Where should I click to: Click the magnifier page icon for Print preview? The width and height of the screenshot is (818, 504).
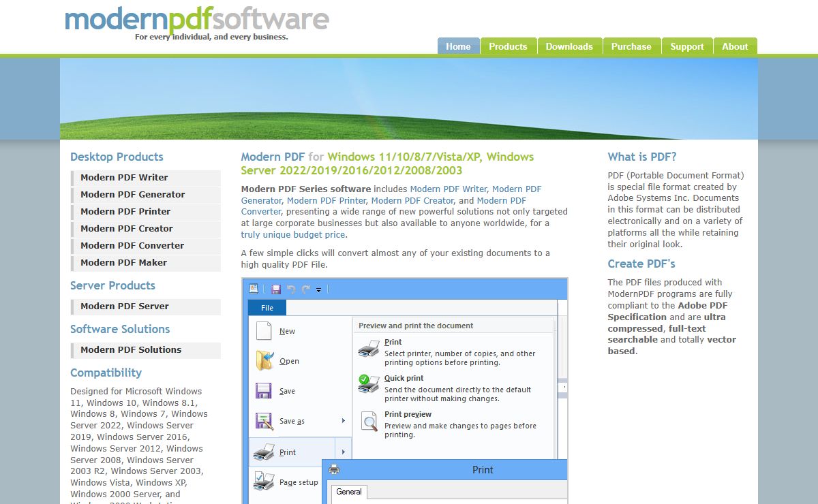pos(369,421)
